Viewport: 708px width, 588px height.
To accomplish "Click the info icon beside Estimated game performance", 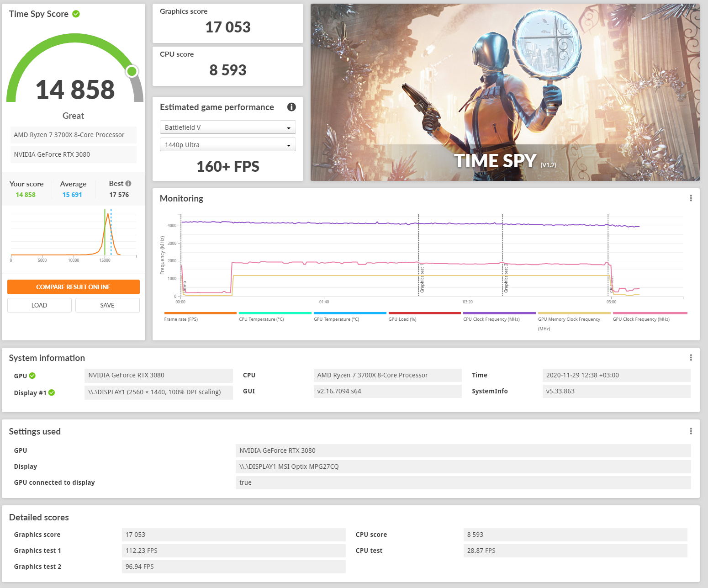I will [x=291, y=107].
